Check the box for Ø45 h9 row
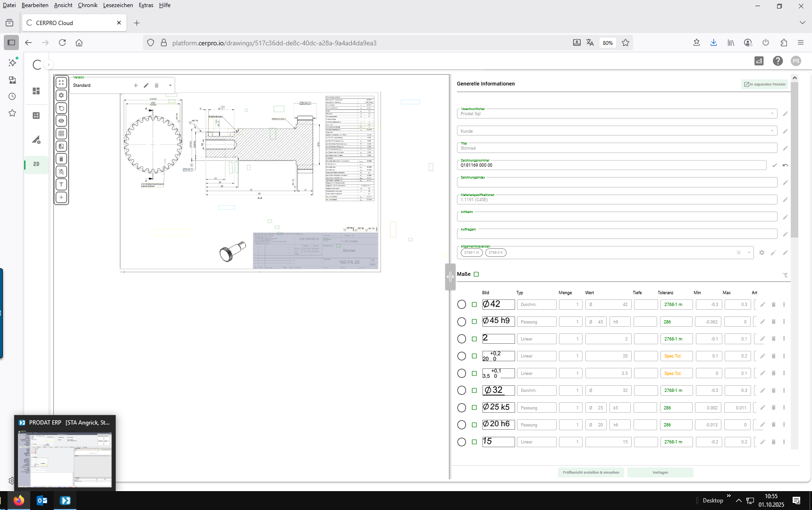Screen dimensions: 812x510 coord(474,322)
